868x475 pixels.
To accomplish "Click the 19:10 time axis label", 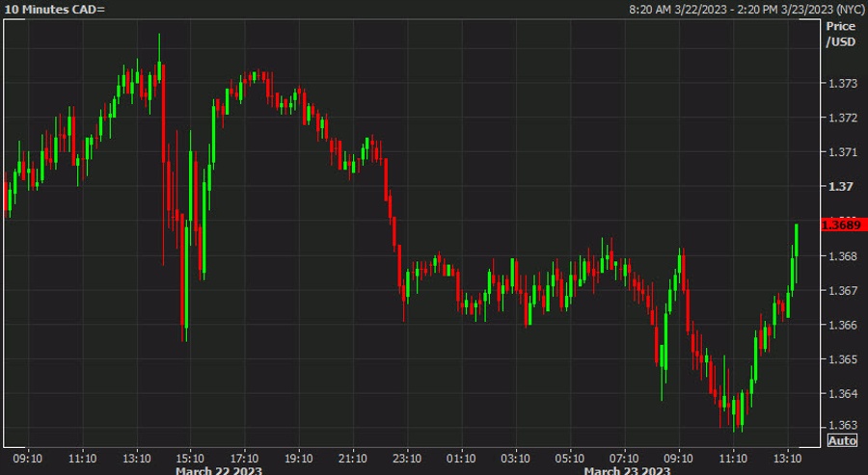I will [x=298, y=459].
